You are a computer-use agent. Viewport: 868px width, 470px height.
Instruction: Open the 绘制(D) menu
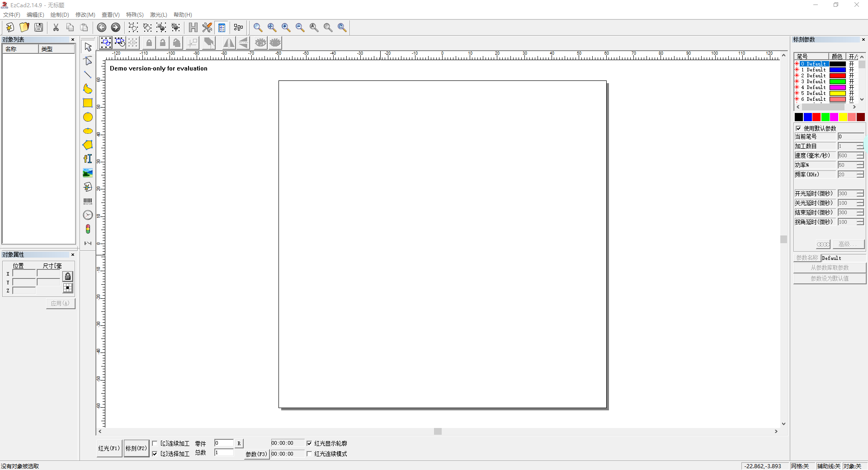click(60, 15)
